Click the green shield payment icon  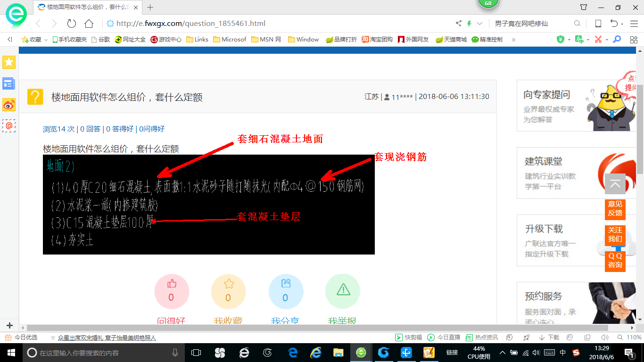click(561, 40)
